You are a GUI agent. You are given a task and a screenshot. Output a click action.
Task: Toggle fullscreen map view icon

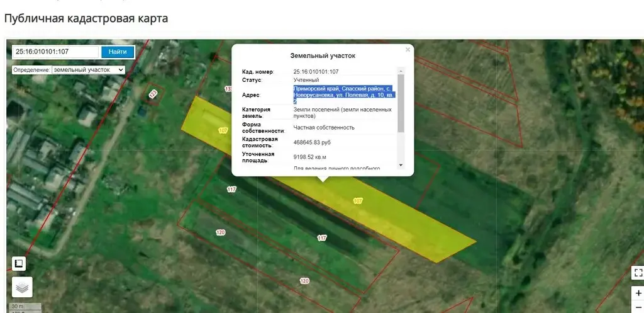tap(638, 272)
